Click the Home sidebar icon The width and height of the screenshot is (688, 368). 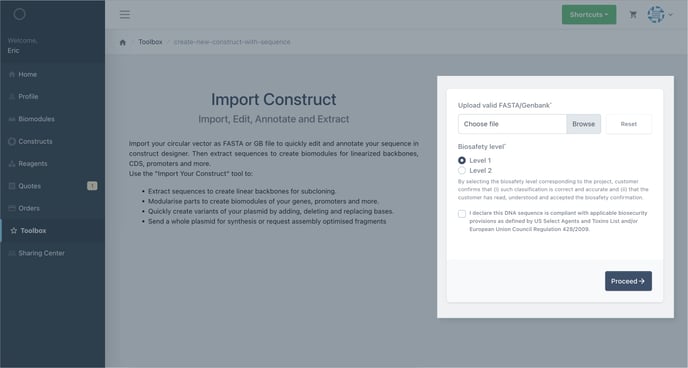[x=12, y=75]
